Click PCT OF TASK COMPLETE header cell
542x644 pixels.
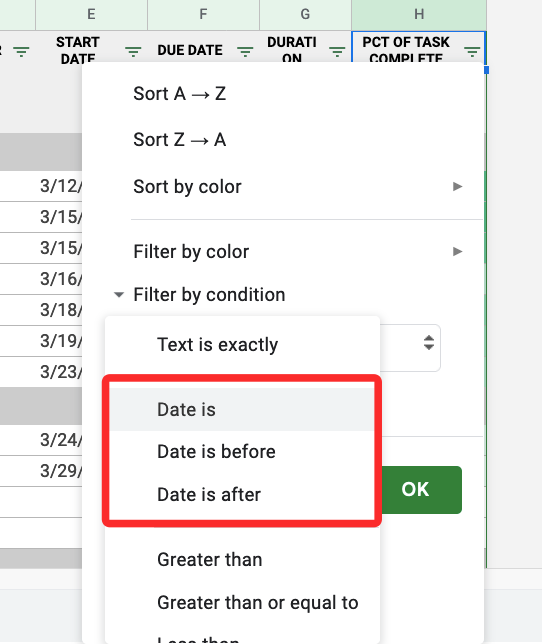click(x=406, y=50)
